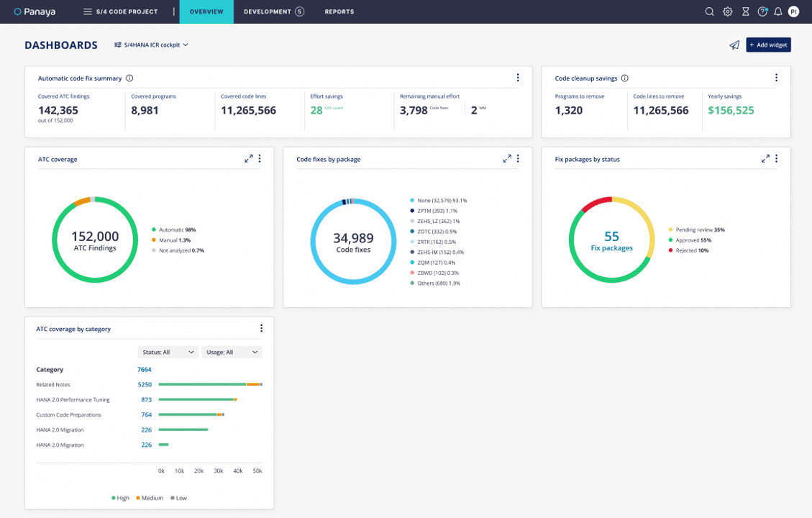Screen dimensions: 812x518
Task: Expand the ATC coverage widget
Action: (x=249, y=158)
